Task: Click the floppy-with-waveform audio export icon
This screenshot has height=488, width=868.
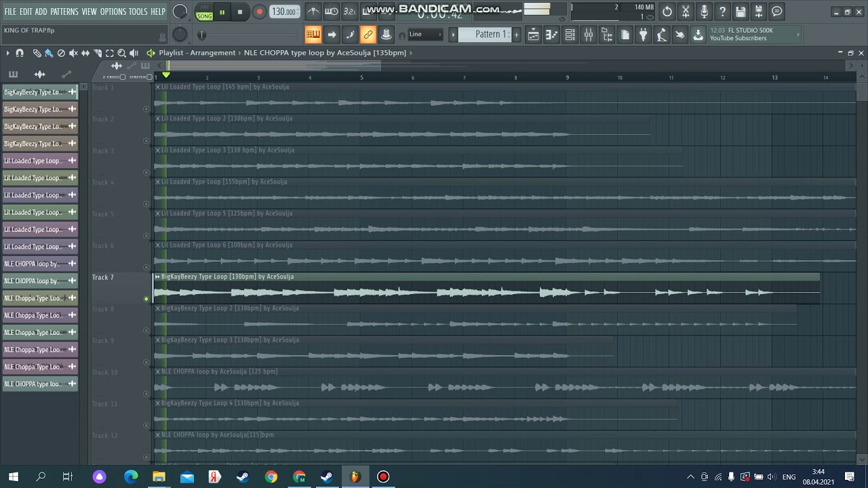Action: pos(759,12)
